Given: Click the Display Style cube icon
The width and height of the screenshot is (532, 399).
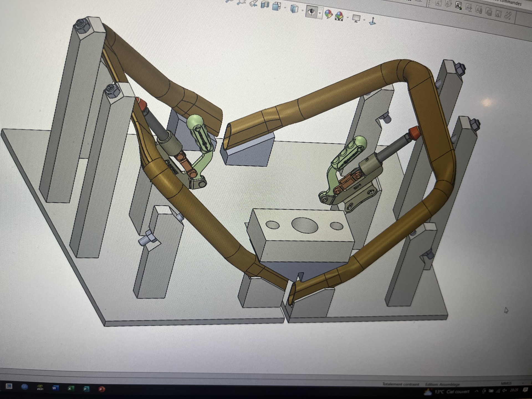Looking at the screenshot, I should coord(294,9).
